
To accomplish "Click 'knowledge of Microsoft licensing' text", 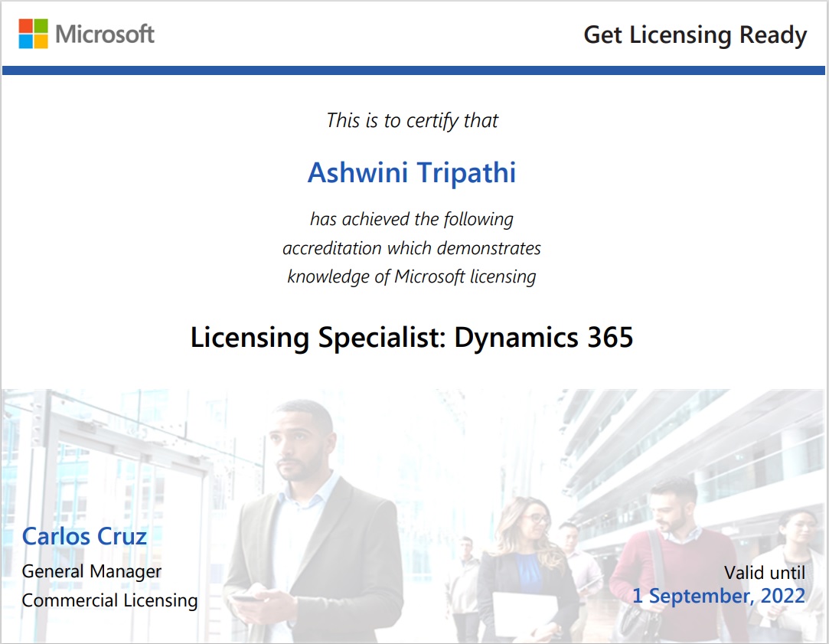I will click(x=412, y=276).
